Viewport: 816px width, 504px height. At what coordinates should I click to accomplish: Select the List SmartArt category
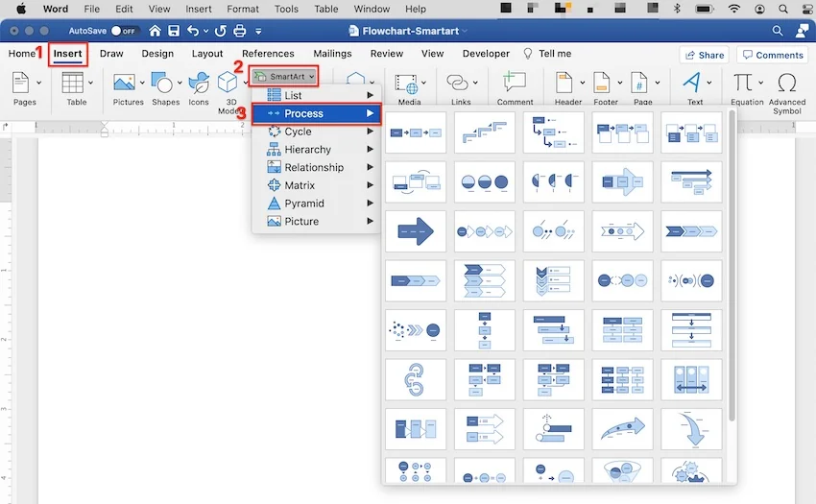[x=317, y=95]
